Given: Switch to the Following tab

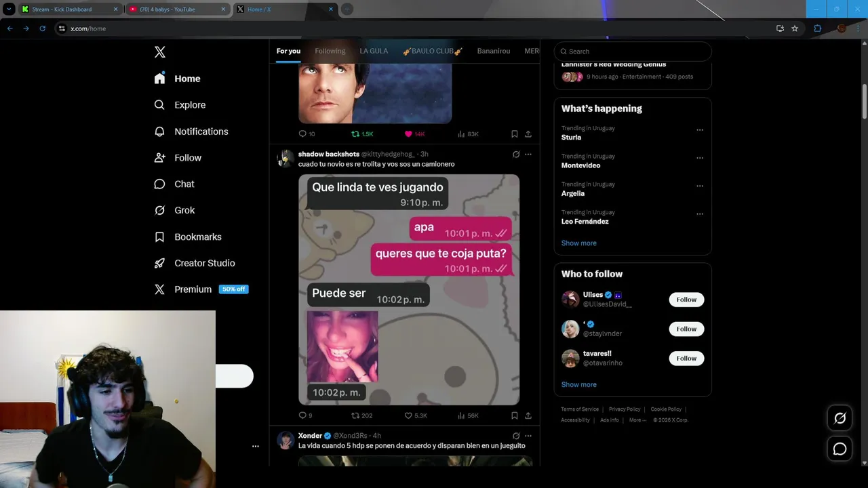Looking at the screenshot, I should [x=330, y=51].
